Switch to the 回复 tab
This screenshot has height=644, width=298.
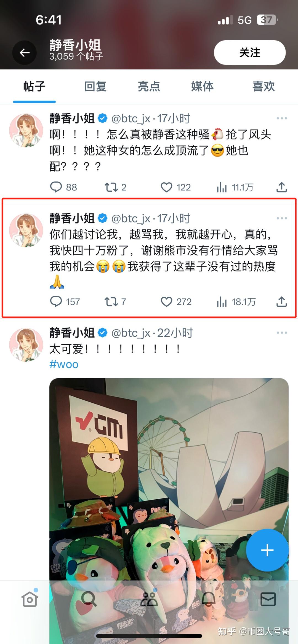tap(95, 86)
